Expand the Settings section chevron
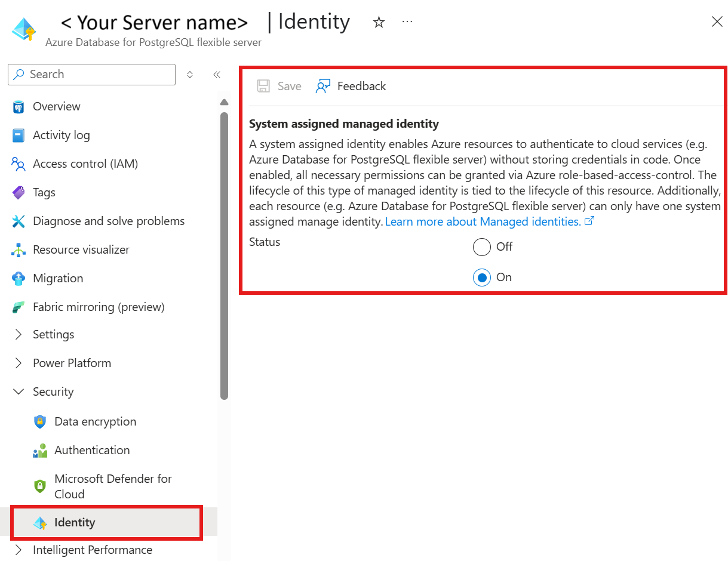 [19, 334]
